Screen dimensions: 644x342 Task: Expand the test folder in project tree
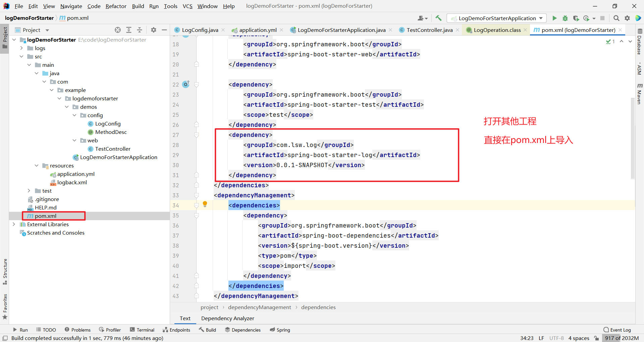[x=29, y=191]
